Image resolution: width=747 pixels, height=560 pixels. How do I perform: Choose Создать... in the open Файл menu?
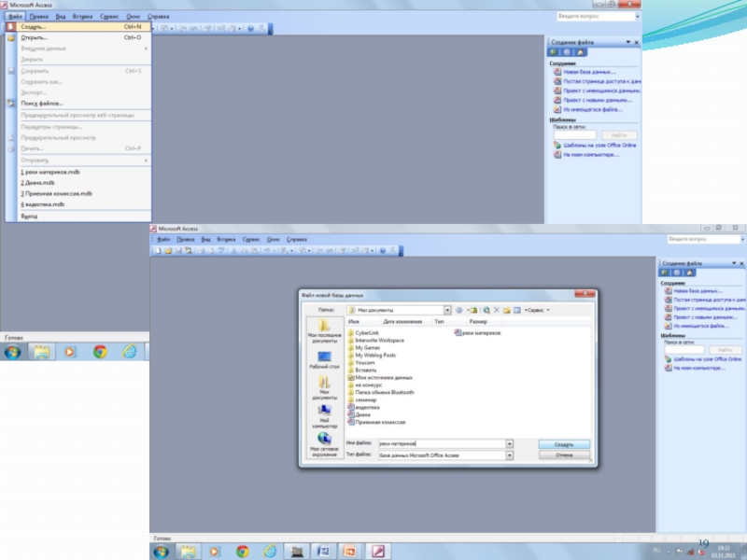[34, 27]
